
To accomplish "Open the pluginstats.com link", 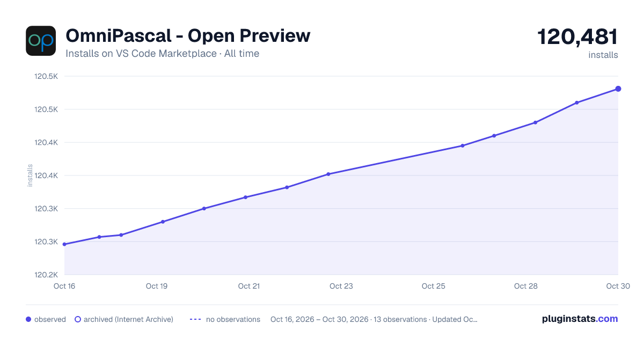I will click(x=580, y=319).
